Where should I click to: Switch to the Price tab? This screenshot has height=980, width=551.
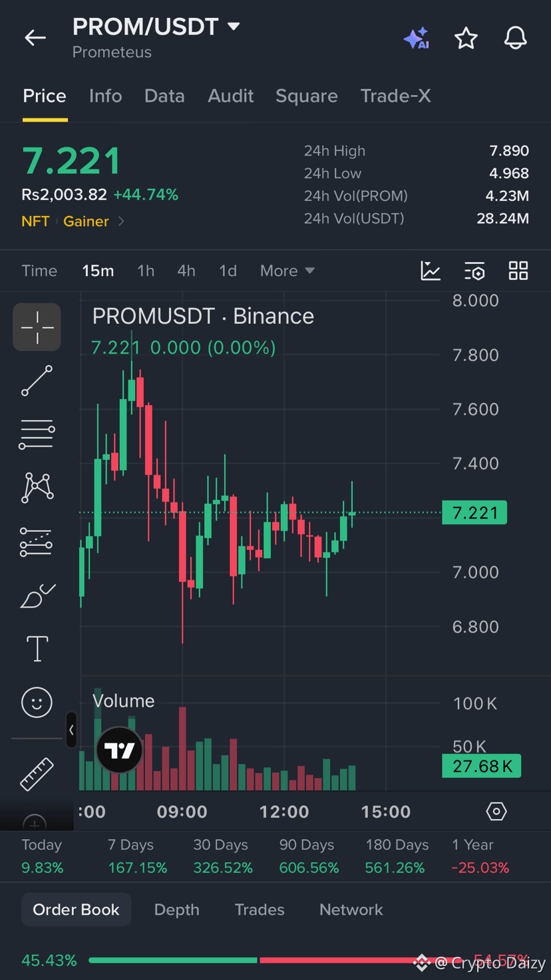pos(45,96)
